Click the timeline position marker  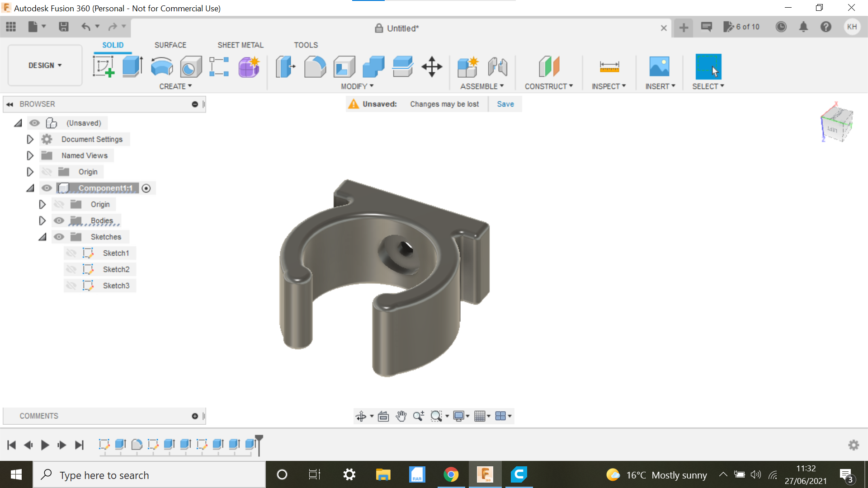pyautogui.click(x=259, y=445)
